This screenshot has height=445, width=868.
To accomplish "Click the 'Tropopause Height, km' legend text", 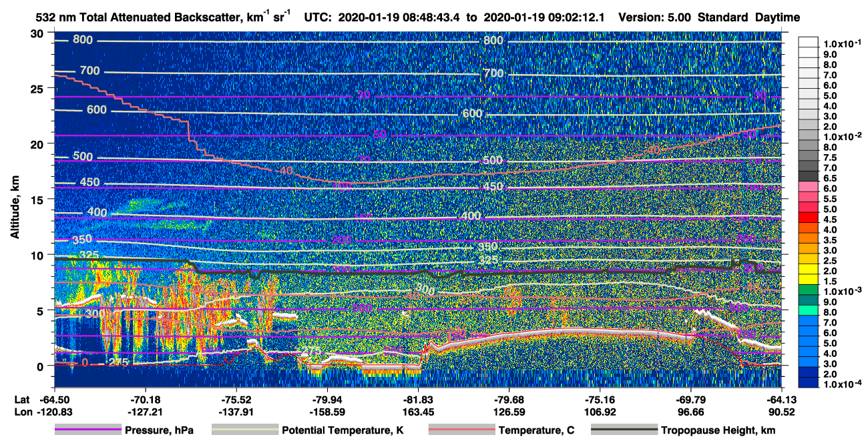I will (717, 430).
